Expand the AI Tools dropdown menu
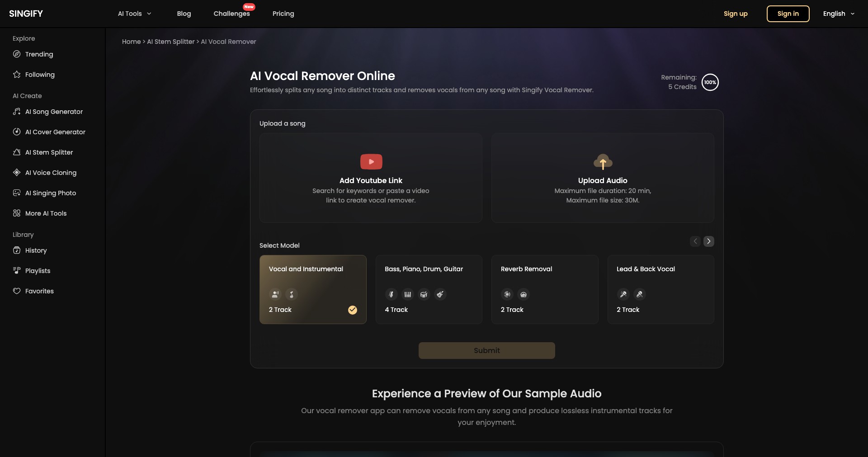This screenshot has width=868, height=457. [x=134, y=14]
